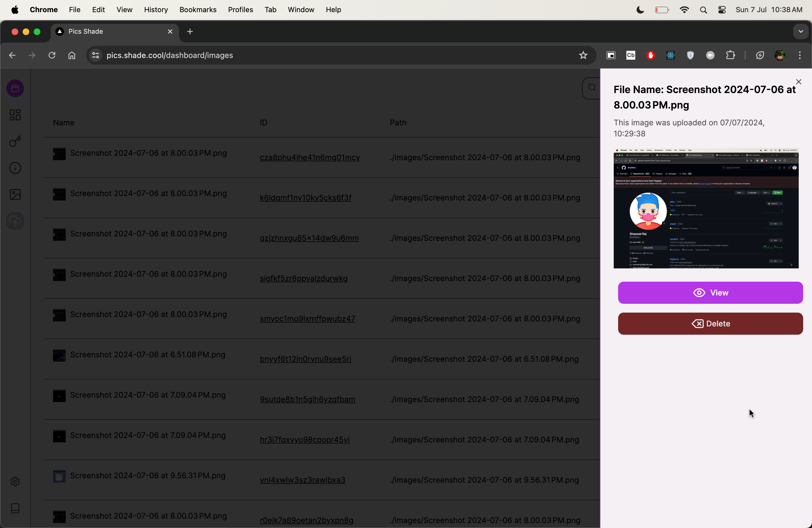The image size is (812, 528).
Task: Open the API key icon in the sidebar
Action: click(x=15, y=141)
